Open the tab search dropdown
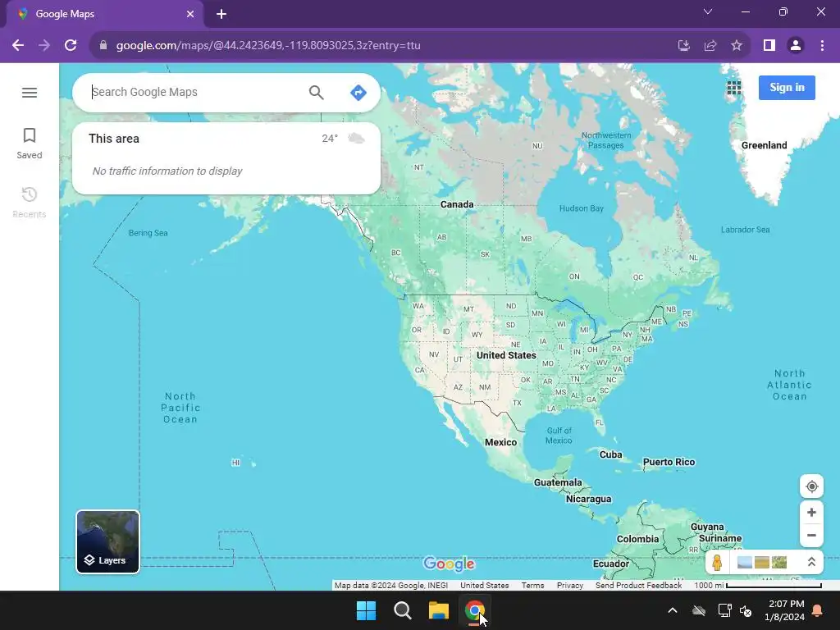Image resolution: width=840 pixels, height=630 pixels. click(x=708, y=11)
